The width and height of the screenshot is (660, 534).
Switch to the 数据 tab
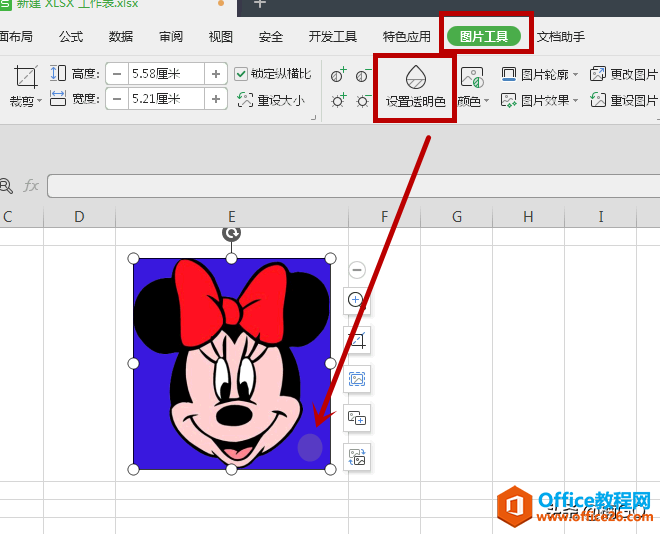pos(121,37)
